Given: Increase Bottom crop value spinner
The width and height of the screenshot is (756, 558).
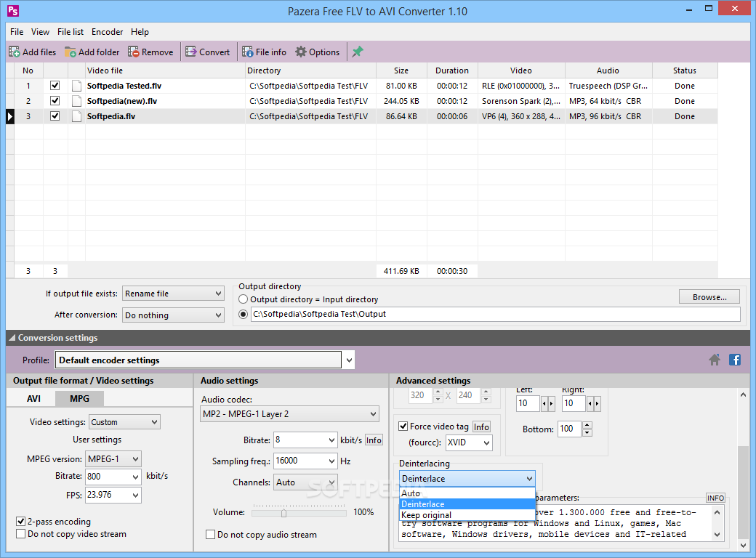Looking at the screenshot, I should pos(587,425).
